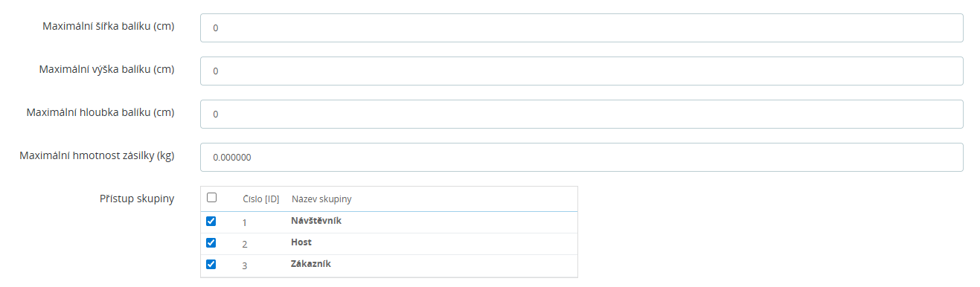Select the Návštěvník group name
Viewport: 980px width, 287px height.
pos(316,221)
